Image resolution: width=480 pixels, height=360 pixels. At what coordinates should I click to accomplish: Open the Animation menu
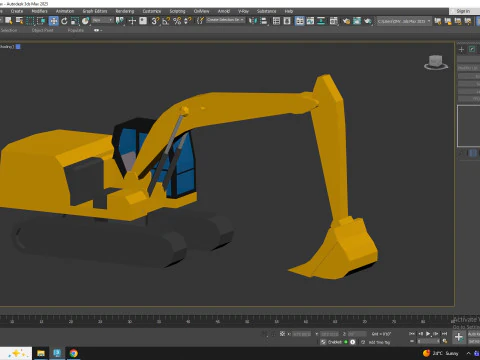[x=65, y=11]
